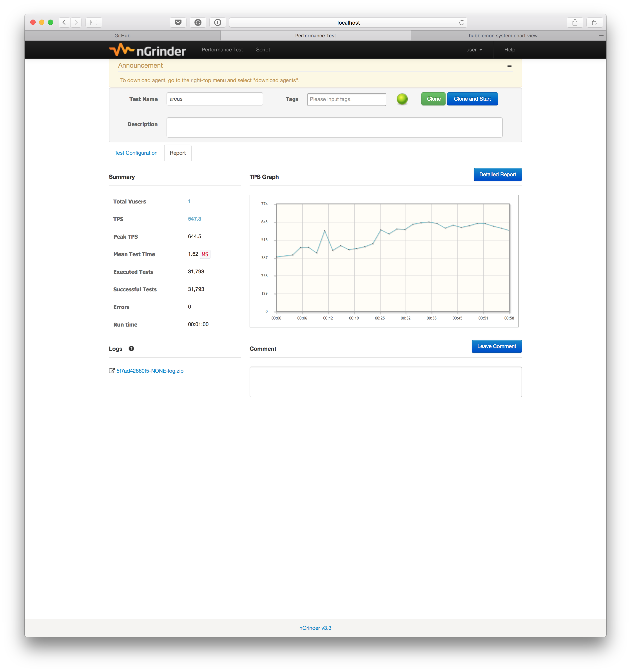This screenshot has width=631, height=672.
Task: Click the 1Password extension icon
Action: [x=218, y=22]
